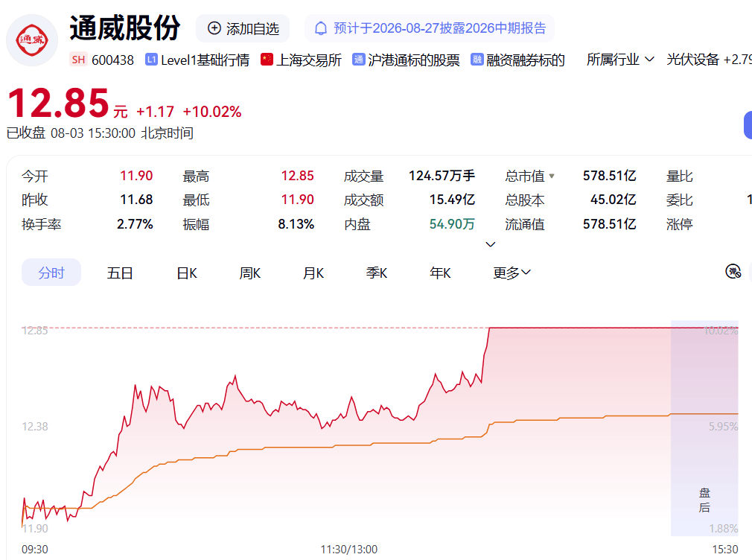The height and width of the screenshot is (560, 752).
Task: Click the 涨停 label
Action: tap(680, 224)
